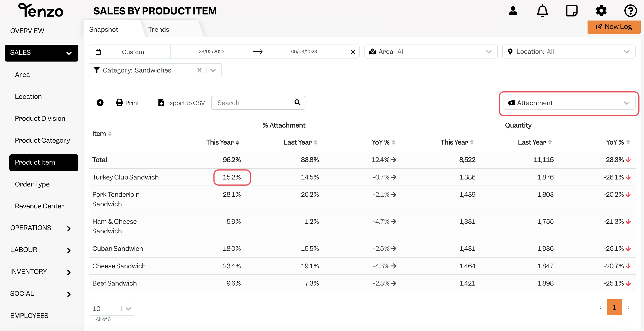644x331 pixels.
Task: Open the notifications bell
Action: coord(542,11)
